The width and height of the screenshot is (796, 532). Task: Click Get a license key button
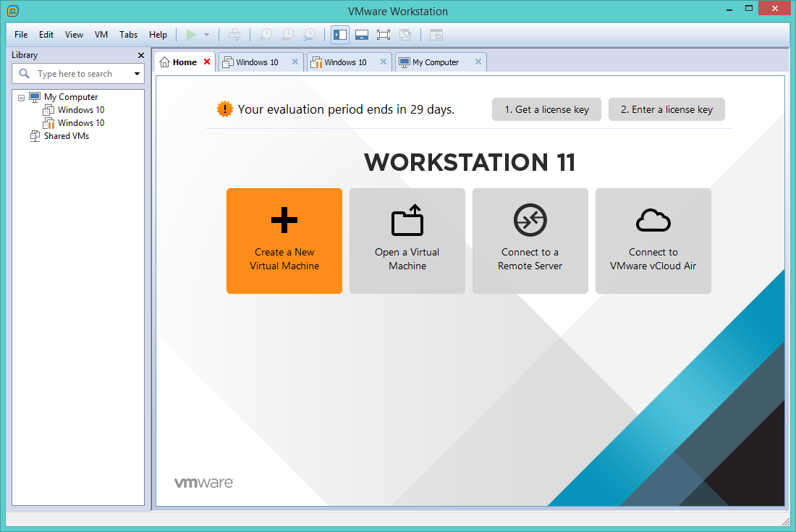547,109
